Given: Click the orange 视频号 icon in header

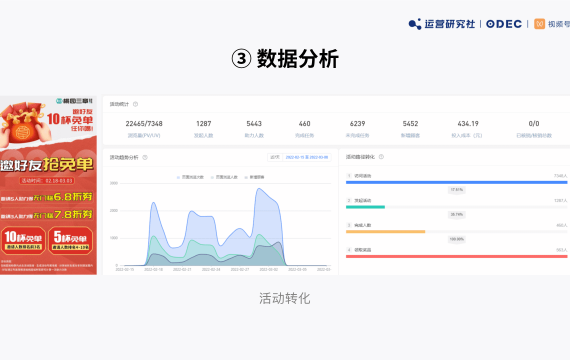Looking at the screenshot, I should (539, 24).
